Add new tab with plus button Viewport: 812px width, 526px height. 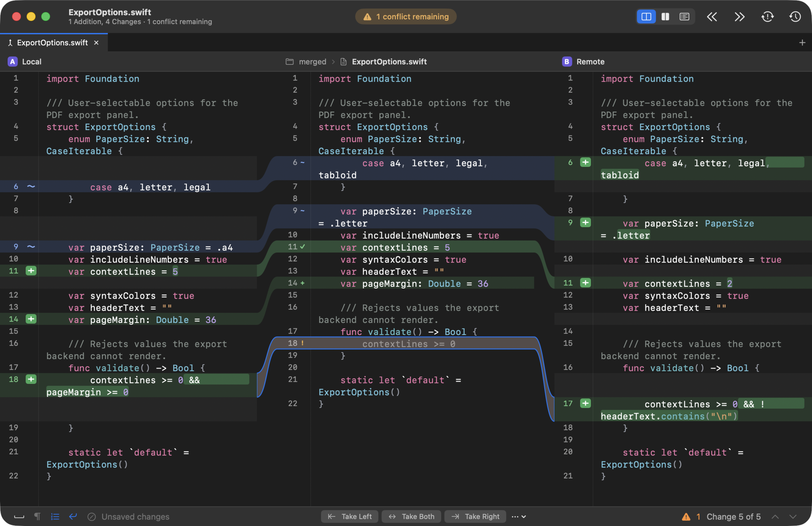(x=802, y=42)
